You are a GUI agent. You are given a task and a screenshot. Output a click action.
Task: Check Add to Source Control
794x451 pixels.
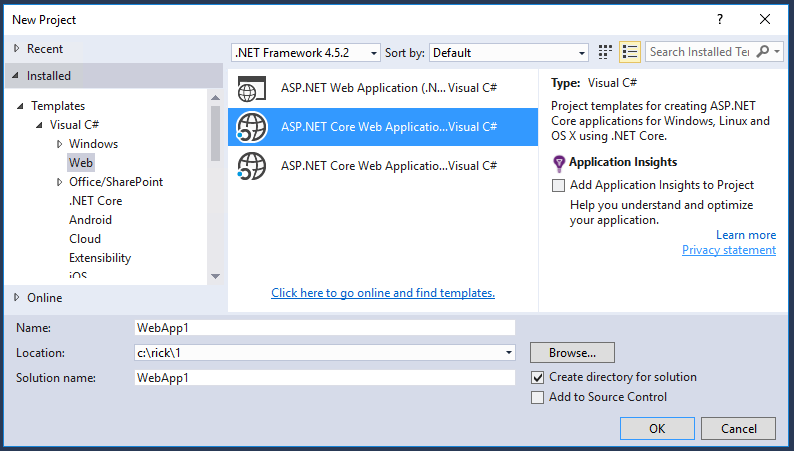[538, 397]
